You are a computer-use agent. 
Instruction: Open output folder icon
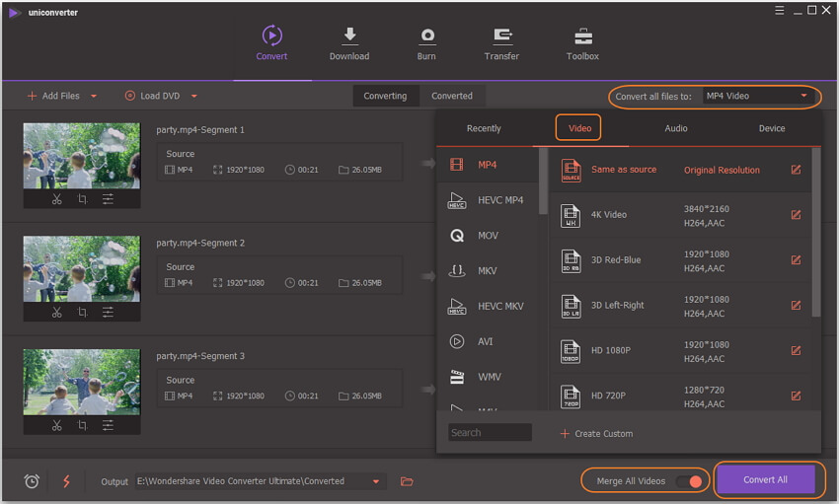coord(407,481)
